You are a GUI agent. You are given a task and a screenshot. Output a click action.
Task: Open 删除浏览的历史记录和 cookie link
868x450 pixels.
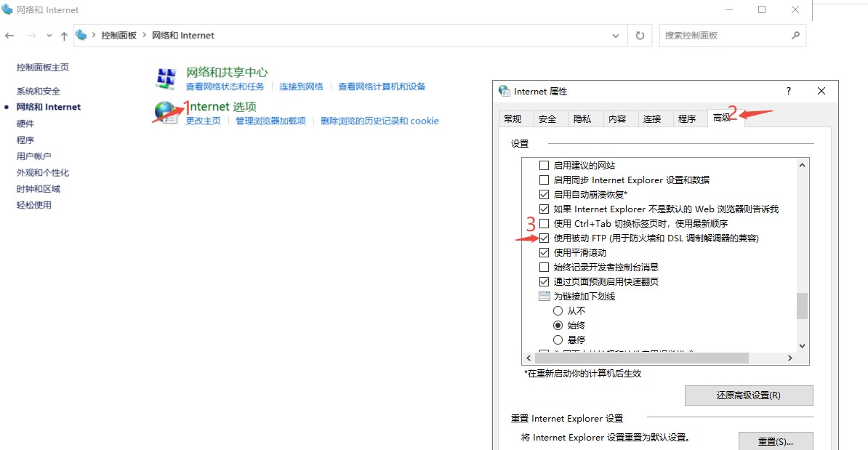click(379, 121)
